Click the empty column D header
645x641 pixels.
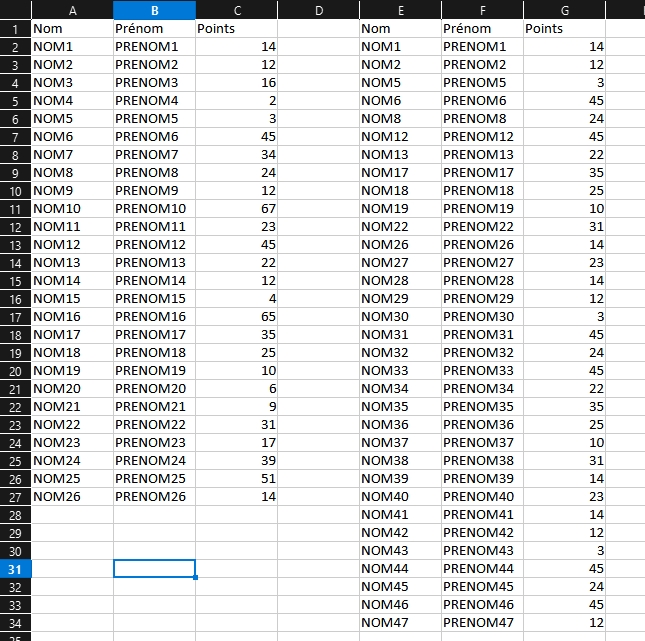coord(318,10)
